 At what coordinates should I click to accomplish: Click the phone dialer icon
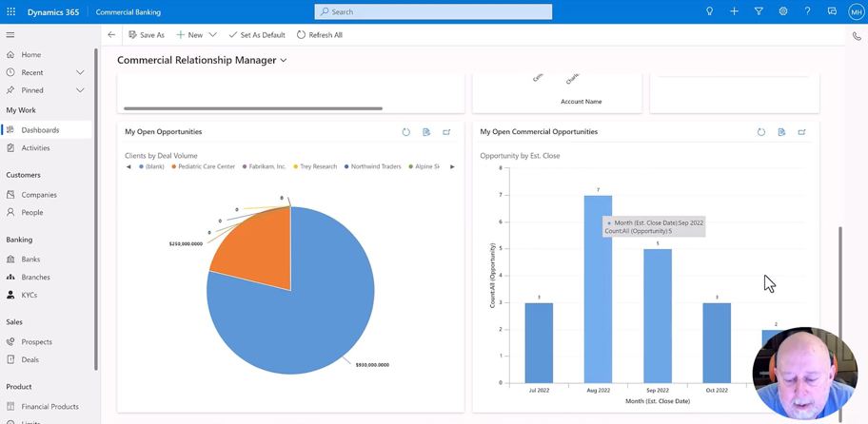pos(857,36)
